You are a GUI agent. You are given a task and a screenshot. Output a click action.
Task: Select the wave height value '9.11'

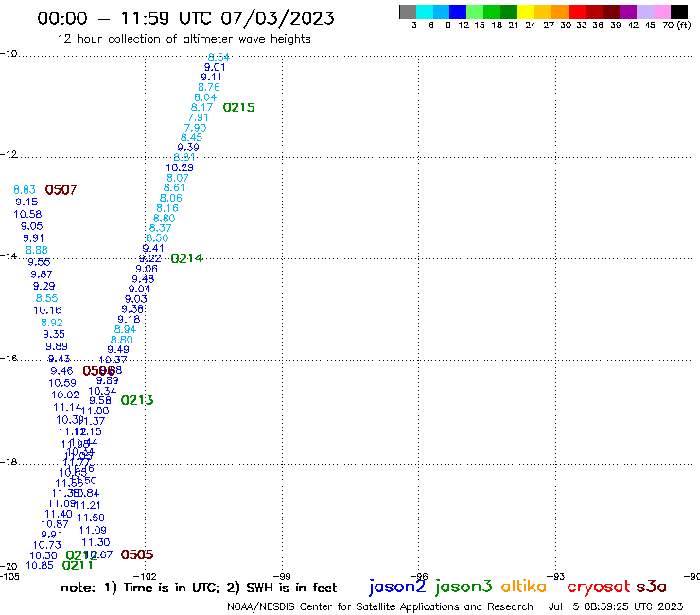point(211,78)
